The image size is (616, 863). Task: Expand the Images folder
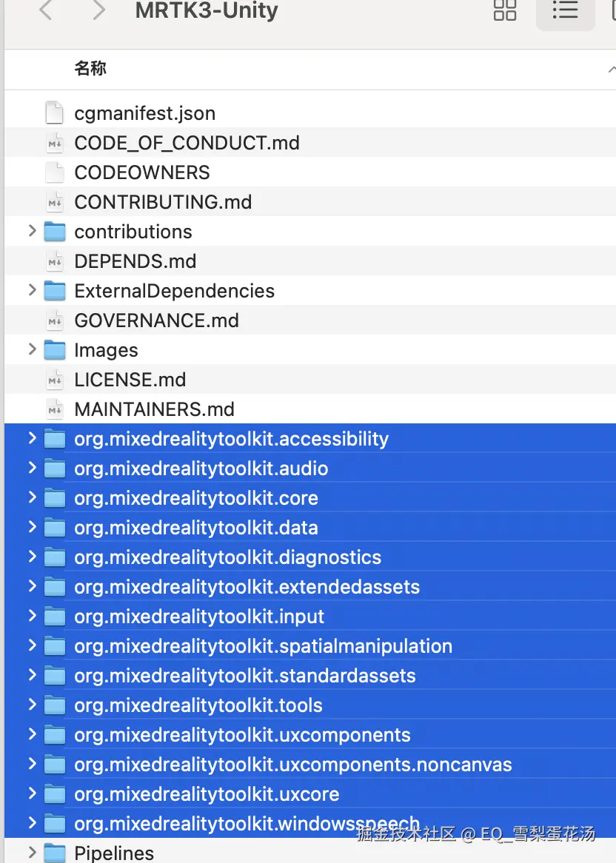coord(32,349)
